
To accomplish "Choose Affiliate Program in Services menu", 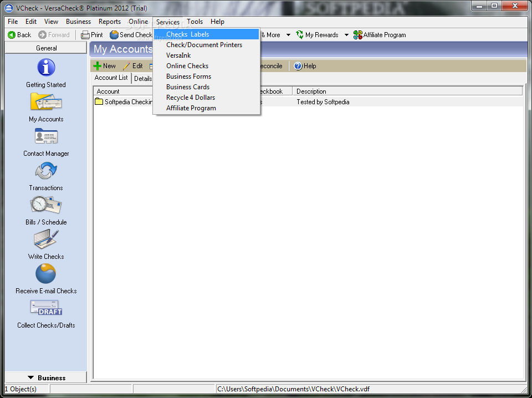I will [x=207, y=108].
